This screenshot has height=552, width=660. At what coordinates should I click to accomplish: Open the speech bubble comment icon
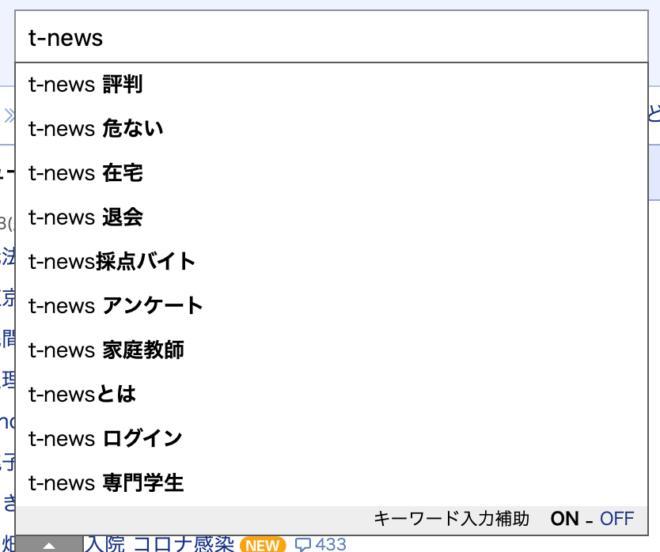tap(302, 545)
